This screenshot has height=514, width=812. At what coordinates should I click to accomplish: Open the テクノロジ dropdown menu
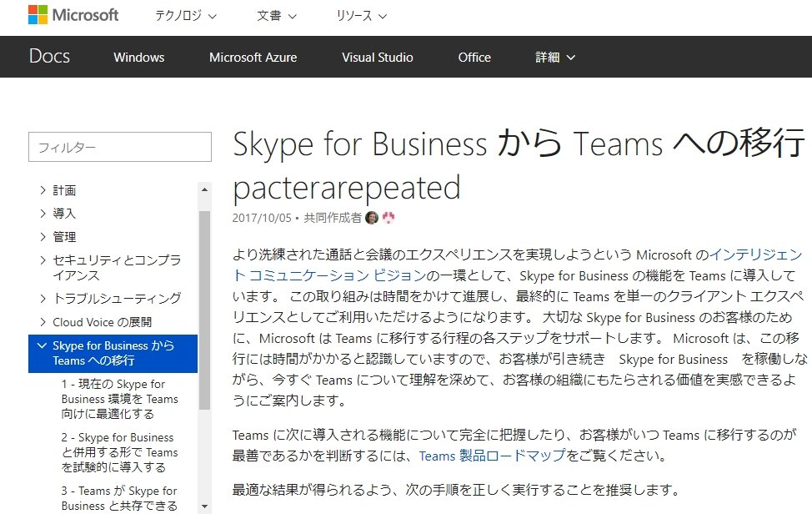tap(185, 16)
